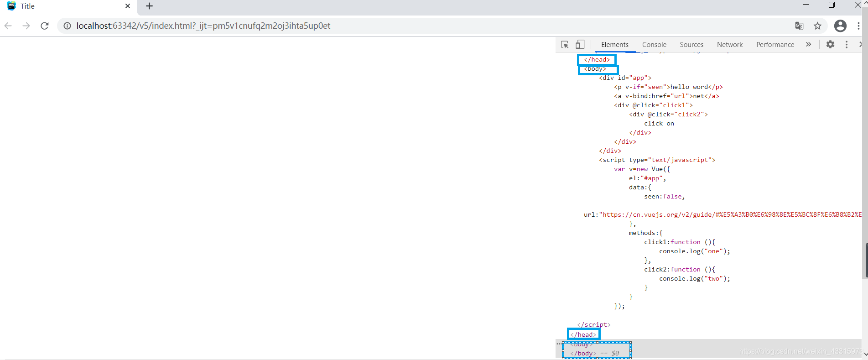Toggle DevTools device toolbar
The height and width of the screenshot is (360, 868).
click(x=580, y=44)
